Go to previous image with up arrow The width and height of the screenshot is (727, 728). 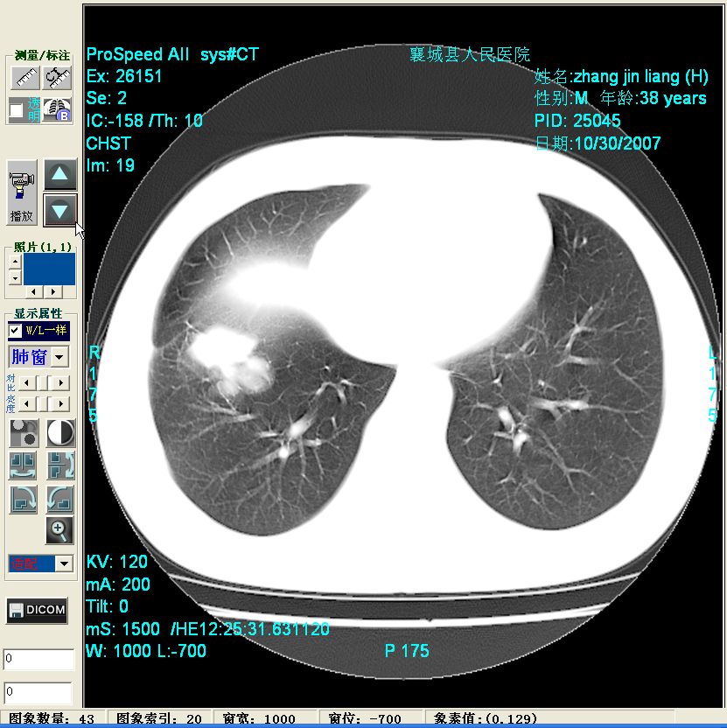[x=60, y=174]
